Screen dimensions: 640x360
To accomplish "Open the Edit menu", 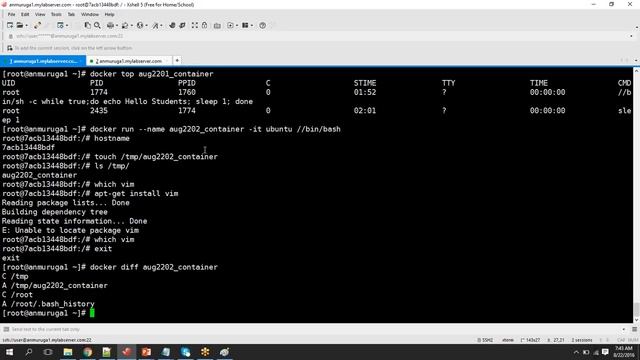I will point(25,14).
